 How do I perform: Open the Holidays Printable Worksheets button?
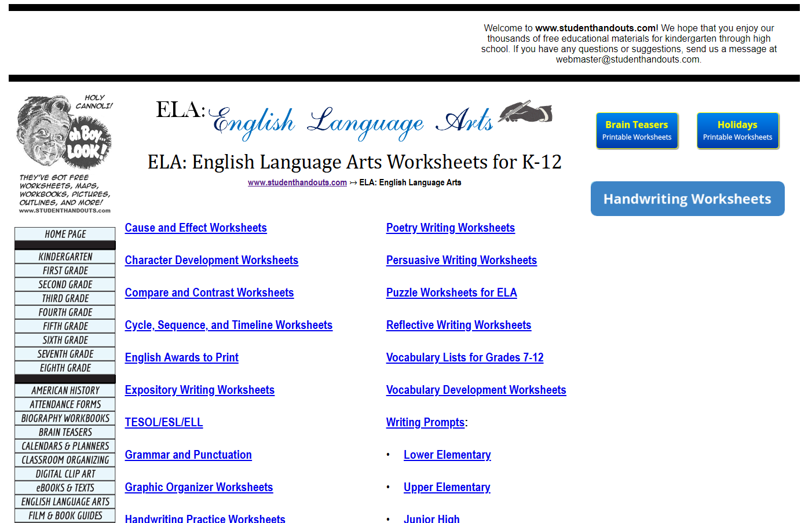(x=737, y=131)
